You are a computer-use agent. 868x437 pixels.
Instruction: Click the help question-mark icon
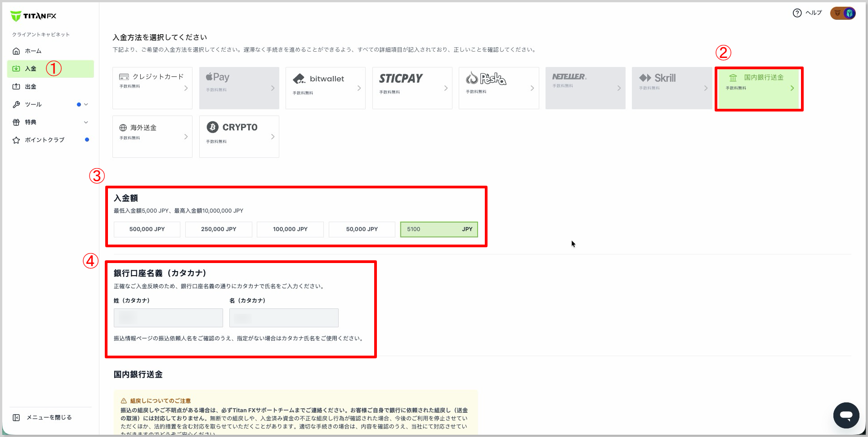click(797, 13)
